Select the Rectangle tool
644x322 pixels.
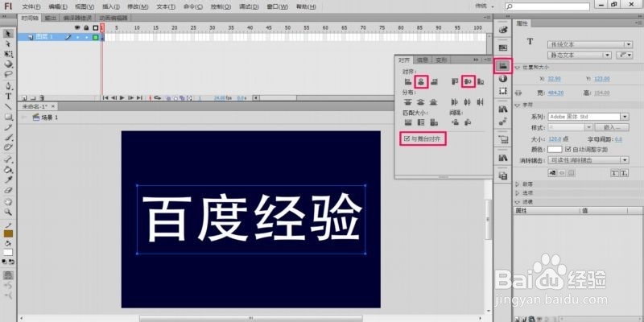[x=8, y=117]
